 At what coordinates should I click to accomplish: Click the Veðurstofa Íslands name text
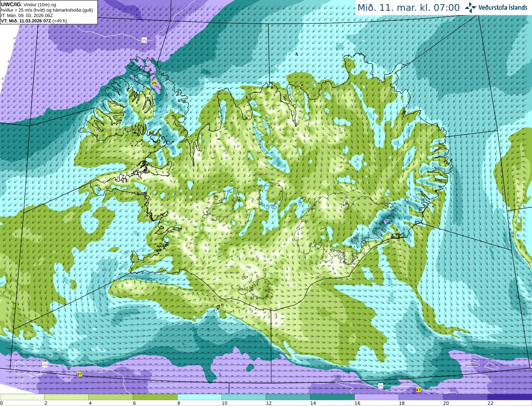click(503, 7)
